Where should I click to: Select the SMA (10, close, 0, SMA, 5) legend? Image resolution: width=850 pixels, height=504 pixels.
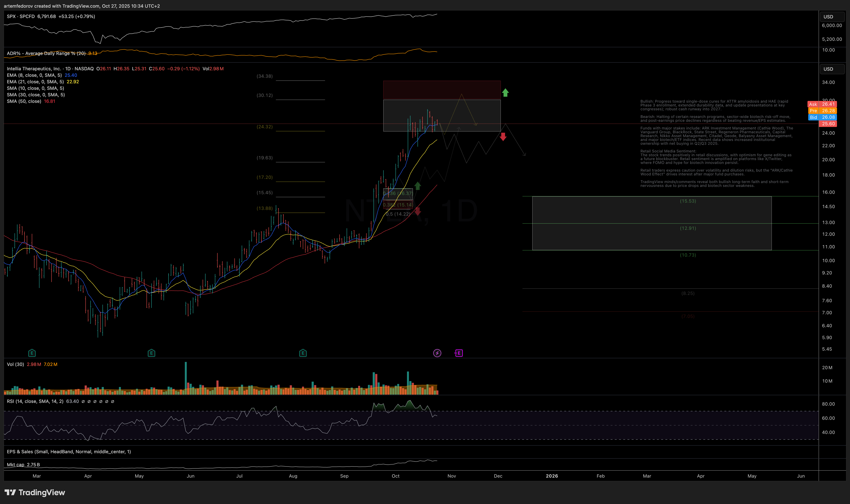click(x=35, y=88)
